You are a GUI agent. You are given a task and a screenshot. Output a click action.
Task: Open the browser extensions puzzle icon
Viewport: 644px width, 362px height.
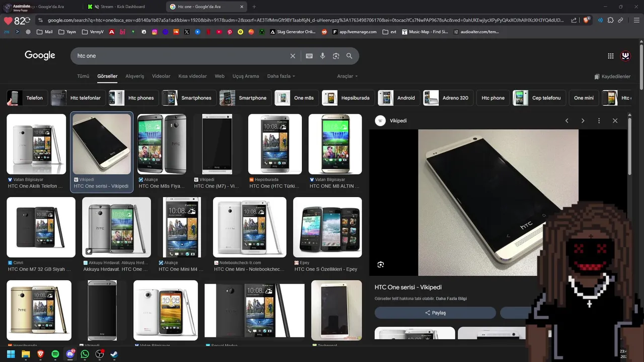610,20
